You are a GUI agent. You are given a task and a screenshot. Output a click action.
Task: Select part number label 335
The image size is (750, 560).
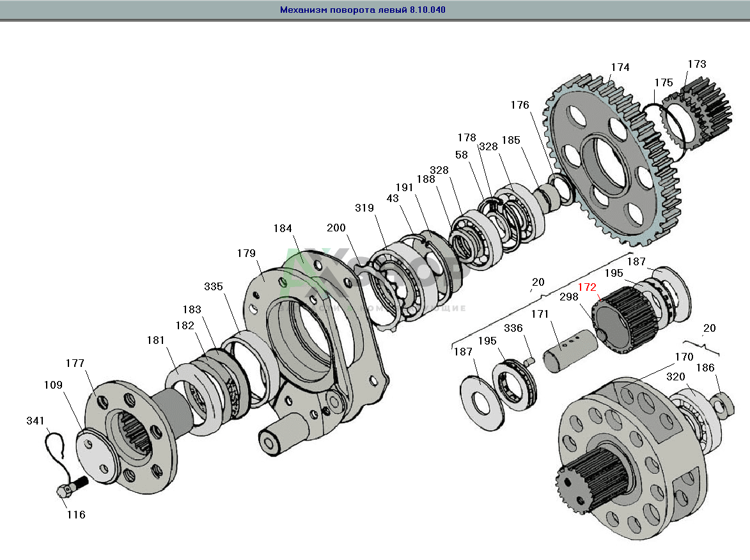pyautogui.click(x=214, y=286)
